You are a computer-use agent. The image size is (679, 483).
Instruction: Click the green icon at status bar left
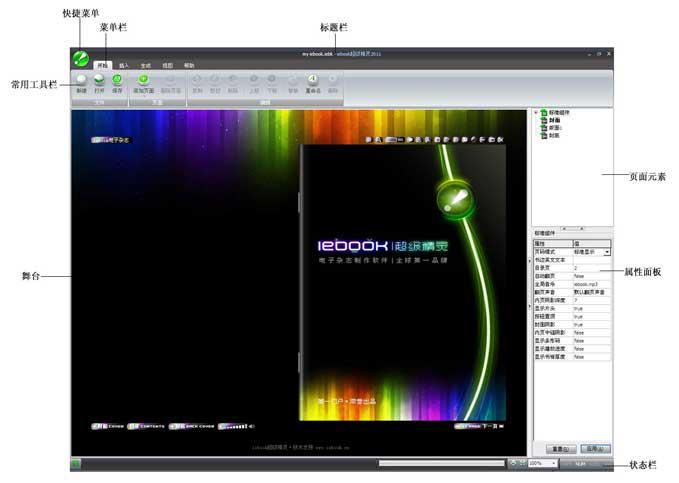[x=76, y=464]
